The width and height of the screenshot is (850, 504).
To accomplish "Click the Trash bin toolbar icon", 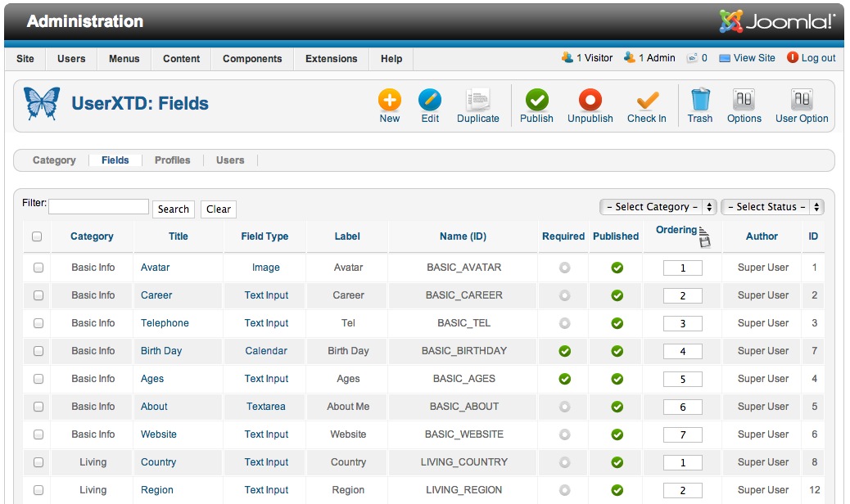I will [x=700, y=100].
